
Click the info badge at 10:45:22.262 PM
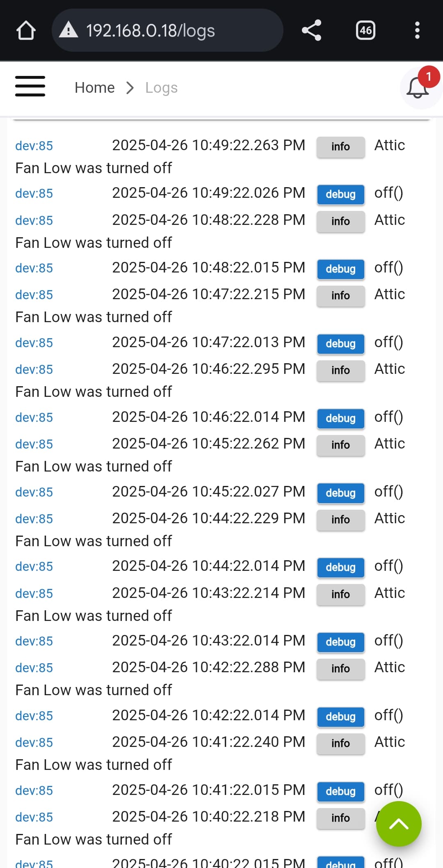340,445
